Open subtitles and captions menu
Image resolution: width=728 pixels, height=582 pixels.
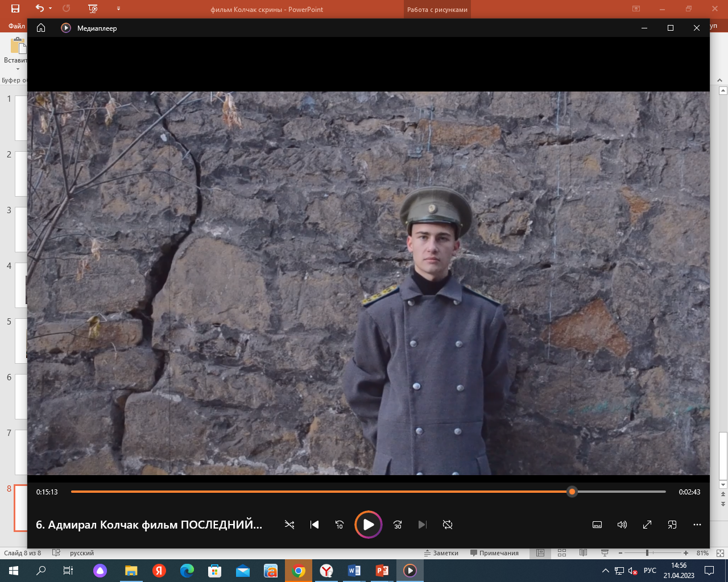click(x=597, y=525)
